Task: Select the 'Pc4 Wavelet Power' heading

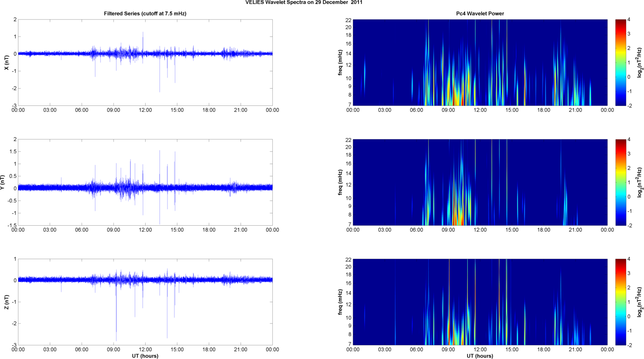Action: (480, 13)
